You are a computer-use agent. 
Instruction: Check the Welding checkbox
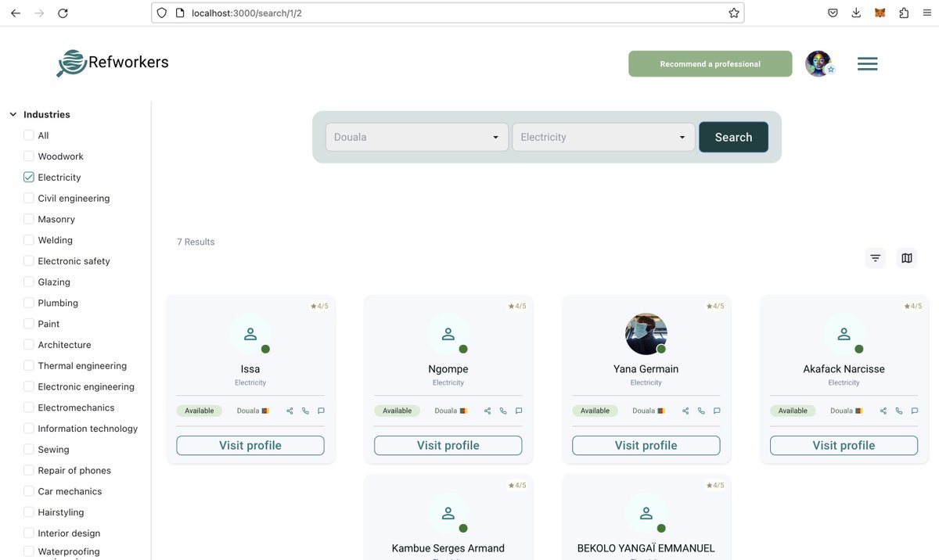(29, 240)
